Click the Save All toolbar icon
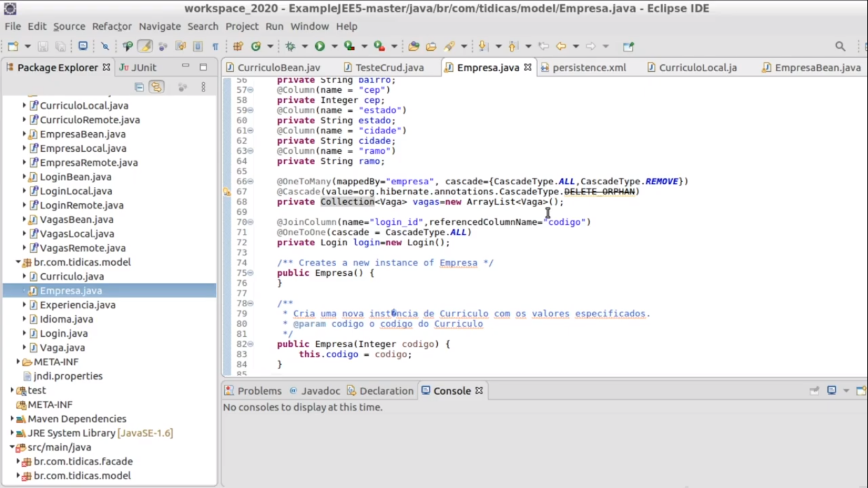 coord(60,46)
